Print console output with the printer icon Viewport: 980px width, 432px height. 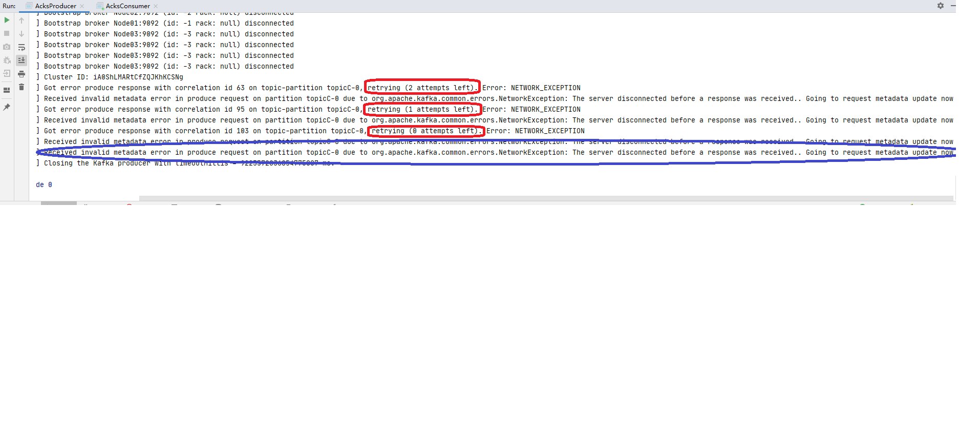coord(22,74)
